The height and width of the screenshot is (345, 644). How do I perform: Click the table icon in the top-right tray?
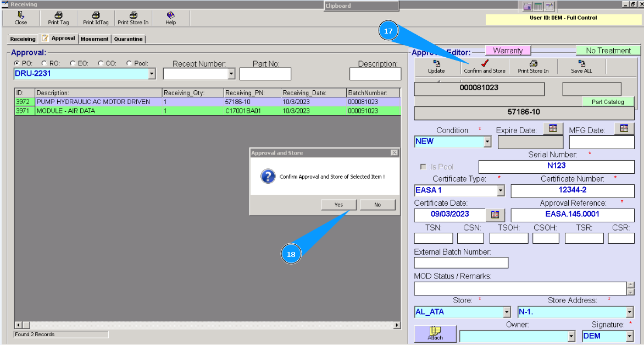tap(538, 6)
